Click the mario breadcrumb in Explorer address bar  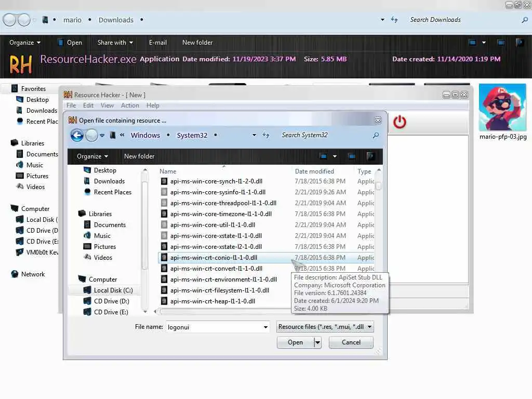click(x=72, y=20)
